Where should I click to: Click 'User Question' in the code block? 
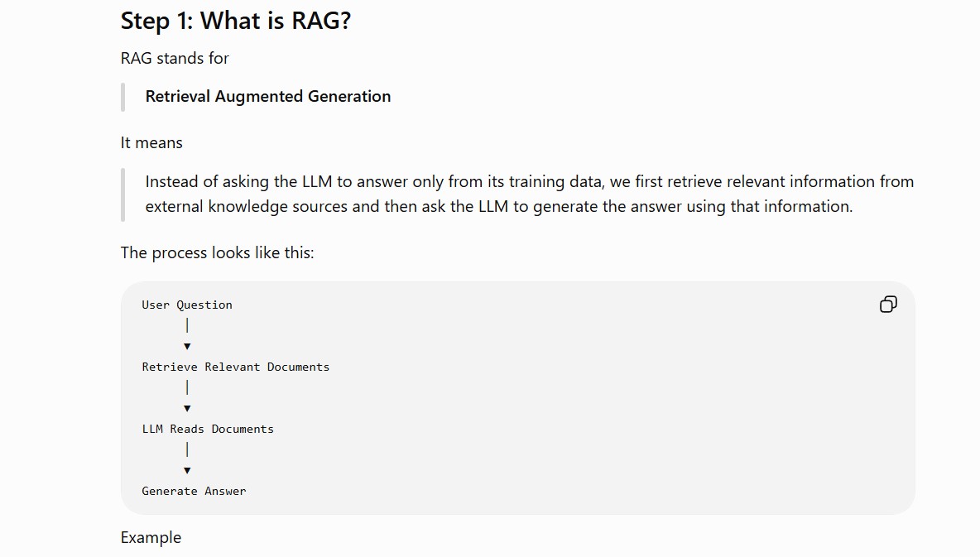[x=187, y=305]
